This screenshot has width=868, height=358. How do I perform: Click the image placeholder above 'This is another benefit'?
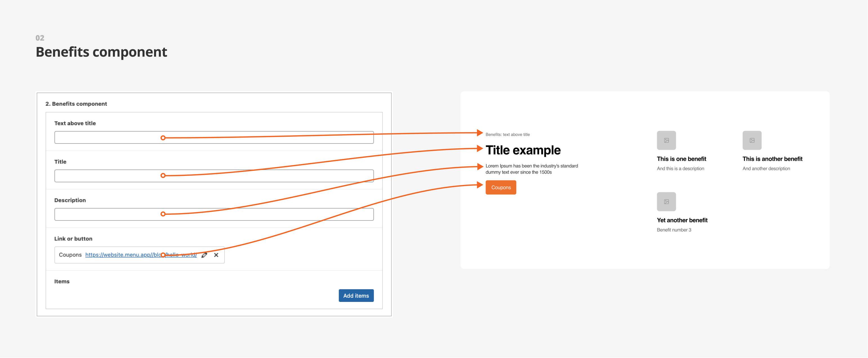[752, 140]
